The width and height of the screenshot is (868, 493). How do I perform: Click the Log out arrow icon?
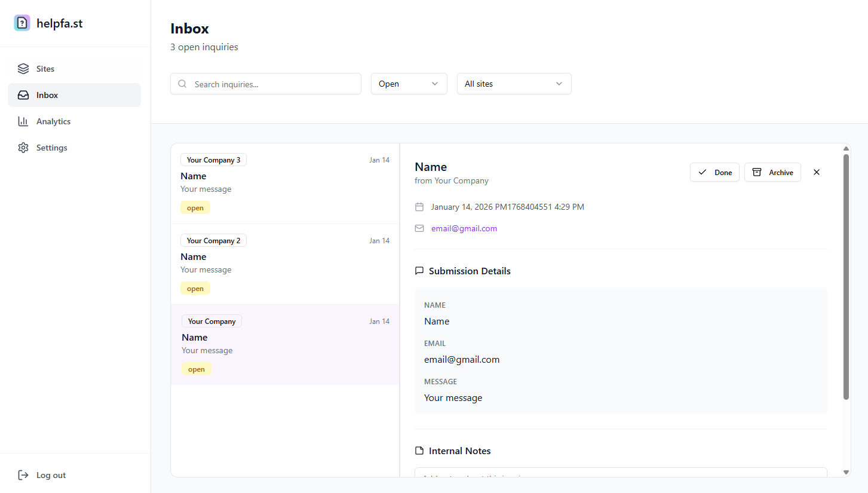(23, 474)
